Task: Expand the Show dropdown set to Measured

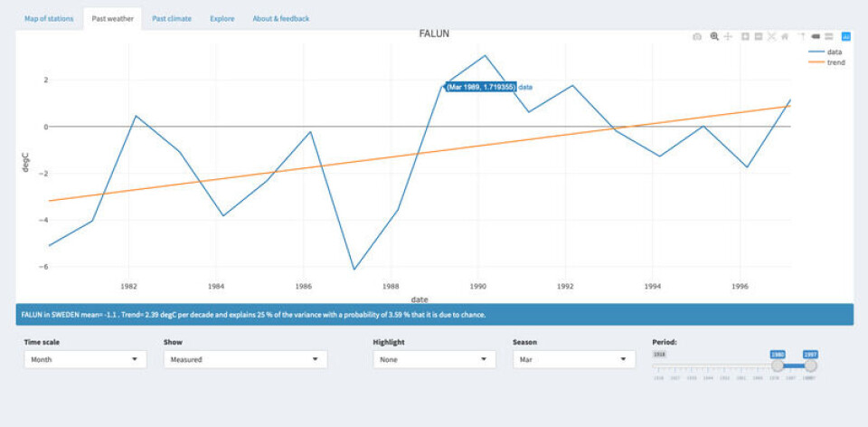Action: (244, 359)
